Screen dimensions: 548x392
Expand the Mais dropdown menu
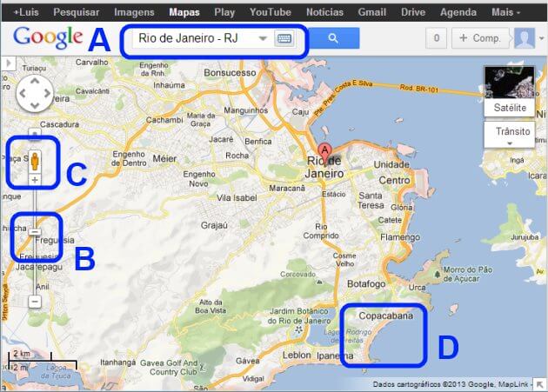pyautogui.click(x=505, y=12)
